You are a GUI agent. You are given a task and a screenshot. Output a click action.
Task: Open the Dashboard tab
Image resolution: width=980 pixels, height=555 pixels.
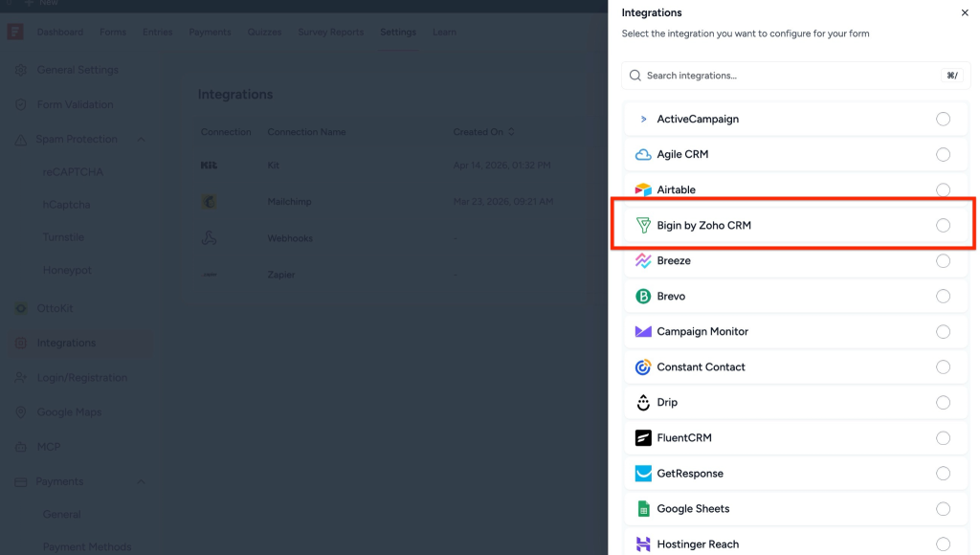60,32
